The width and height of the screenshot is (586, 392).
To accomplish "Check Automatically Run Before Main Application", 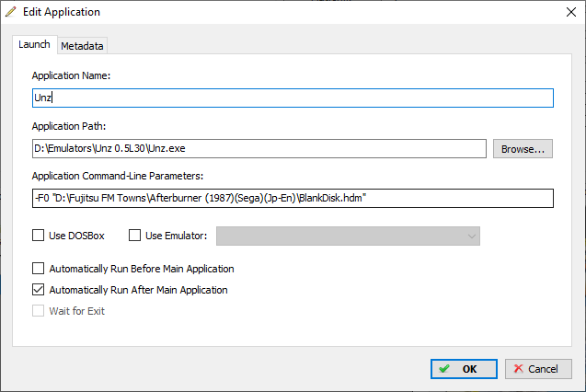I will tap(38, 269).
